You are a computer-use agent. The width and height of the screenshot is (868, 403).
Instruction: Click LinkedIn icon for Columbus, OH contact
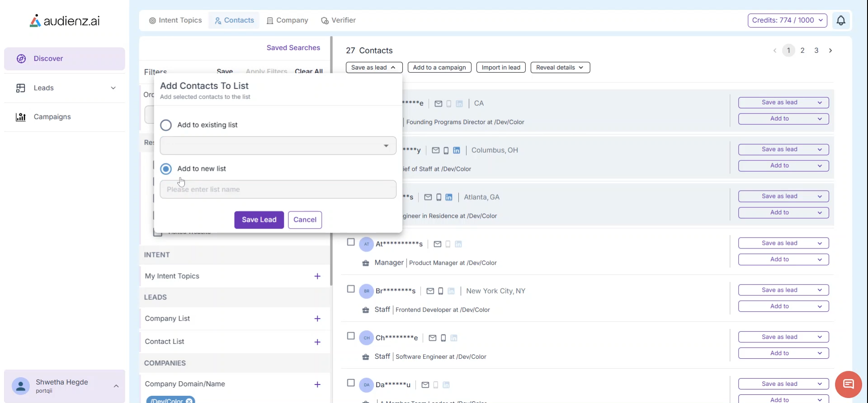click(457, 150)
